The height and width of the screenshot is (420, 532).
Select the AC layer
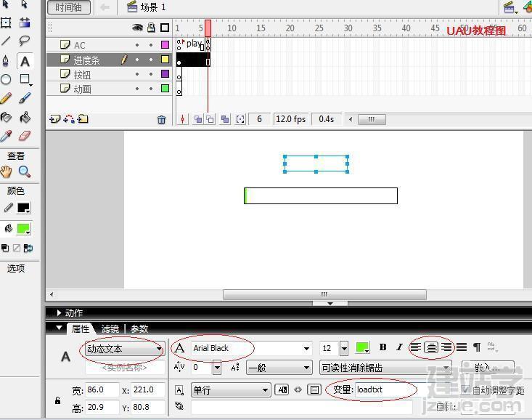point(110,45)
